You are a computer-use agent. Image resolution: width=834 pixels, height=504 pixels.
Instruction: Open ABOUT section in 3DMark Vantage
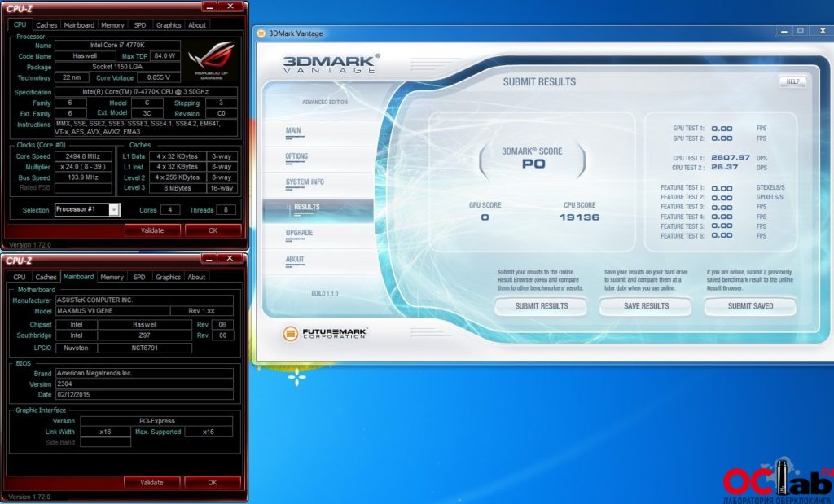point(295,260)
